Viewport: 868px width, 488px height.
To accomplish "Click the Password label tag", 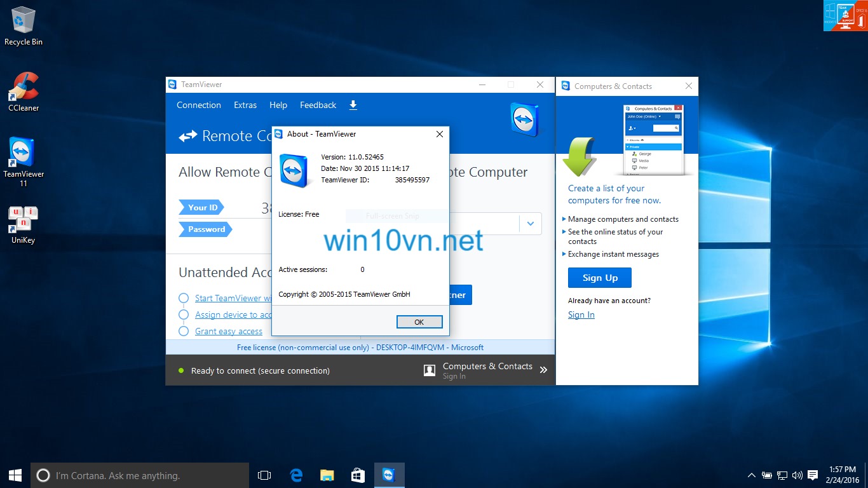I will point(206,229).
